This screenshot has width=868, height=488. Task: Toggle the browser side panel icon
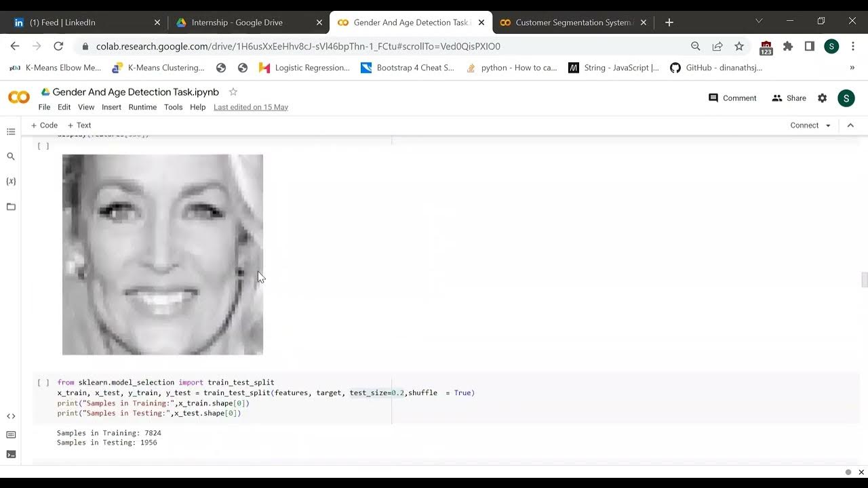[x=810, y=46]
